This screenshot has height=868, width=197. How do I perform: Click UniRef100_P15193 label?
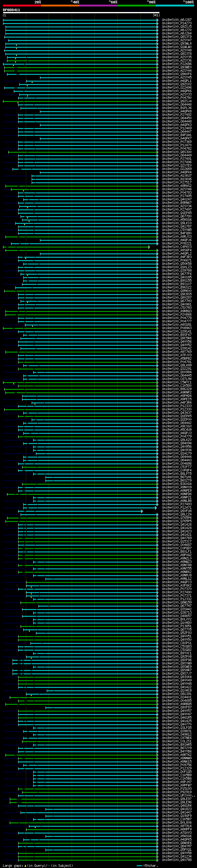(x=177, y=789)
